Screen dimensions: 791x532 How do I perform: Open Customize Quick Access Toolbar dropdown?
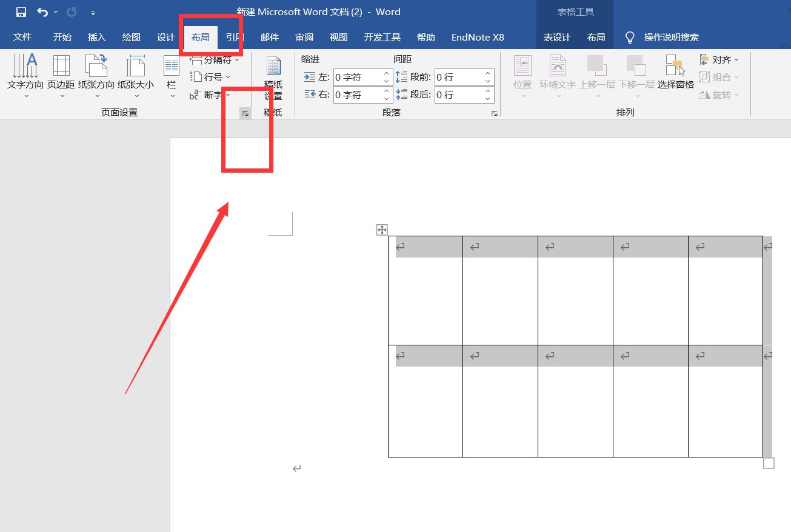click(93, 13)
